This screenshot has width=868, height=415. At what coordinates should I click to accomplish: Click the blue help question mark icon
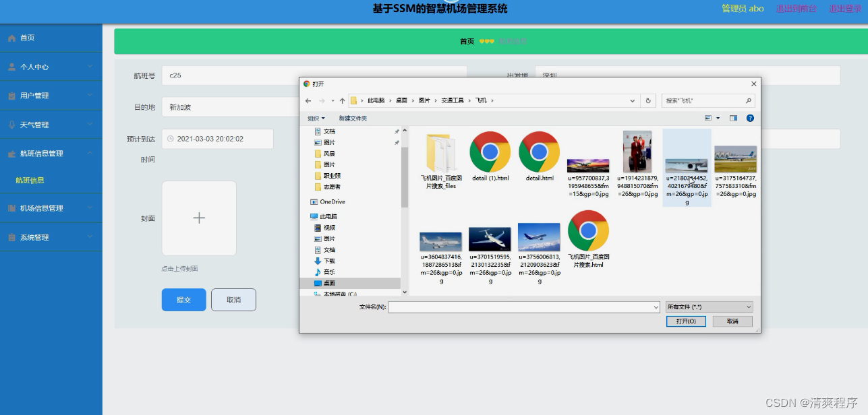pos(750,118)
